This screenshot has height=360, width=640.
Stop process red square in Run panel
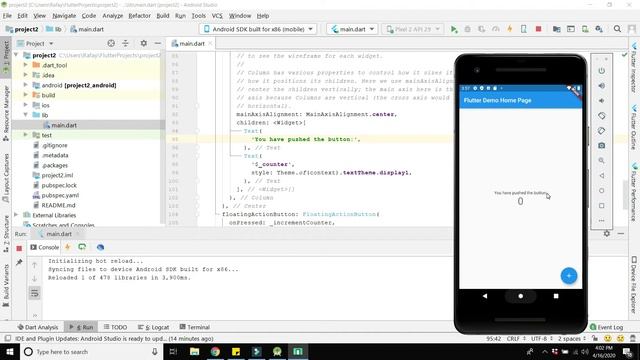(19, 248)
